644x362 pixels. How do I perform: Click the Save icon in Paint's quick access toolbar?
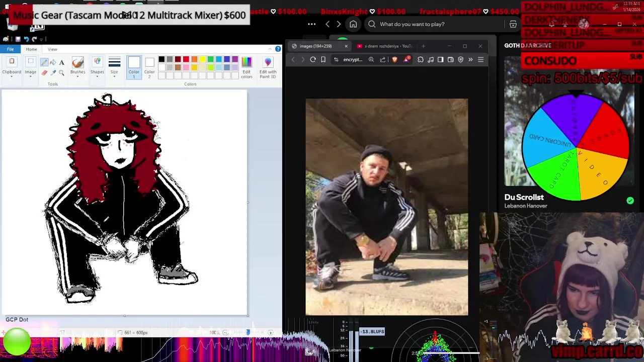(x=18, y=39)
